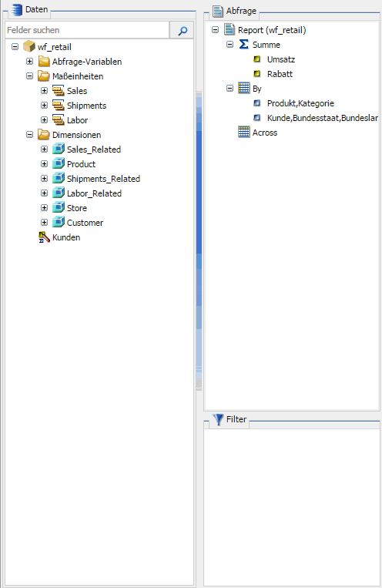Click the Umsatz measure field icon
This screenshot has width=382, height=588.
257,59
